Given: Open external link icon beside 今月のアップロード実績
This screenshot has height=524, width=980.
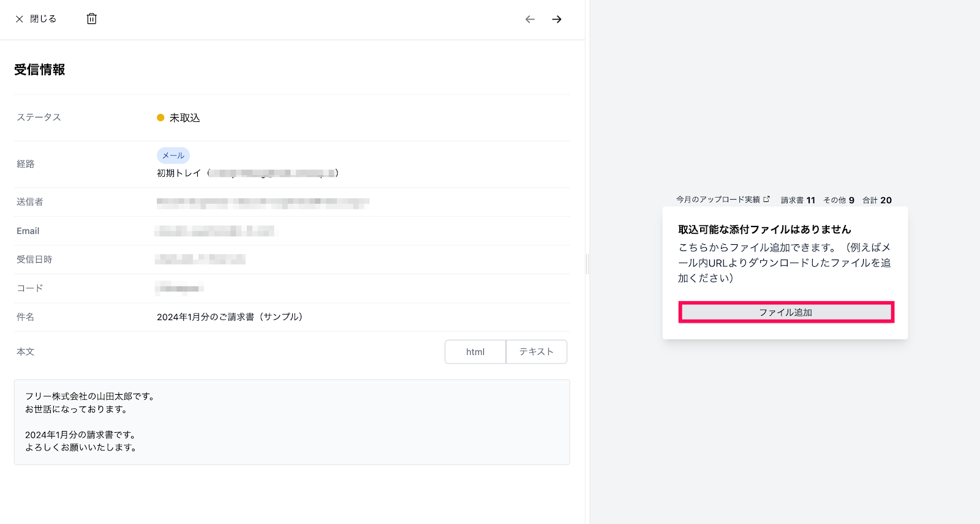Looking at the screenshot, I should pyautogui.click(x=766, y=199).
